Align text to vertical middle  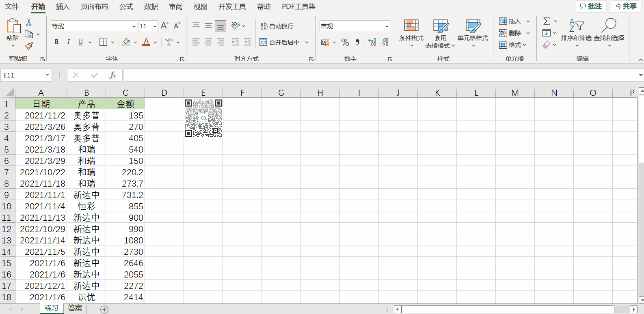(208, 26)
